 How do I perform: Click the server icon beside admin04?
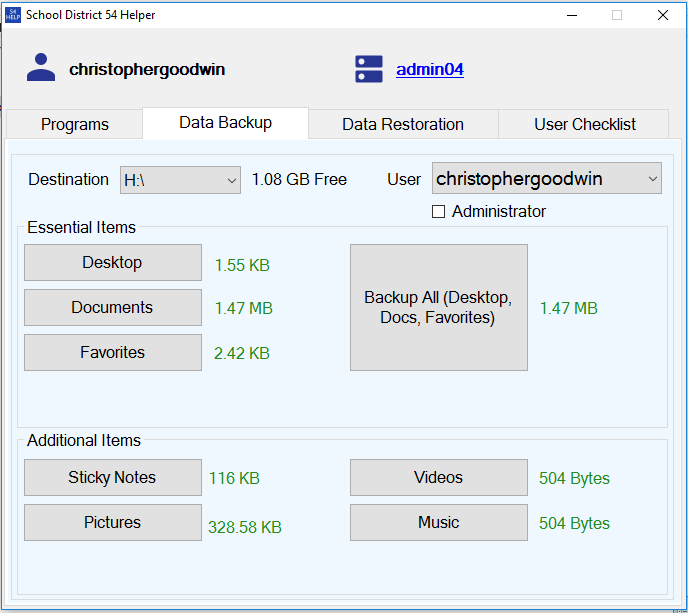[369, 69]
